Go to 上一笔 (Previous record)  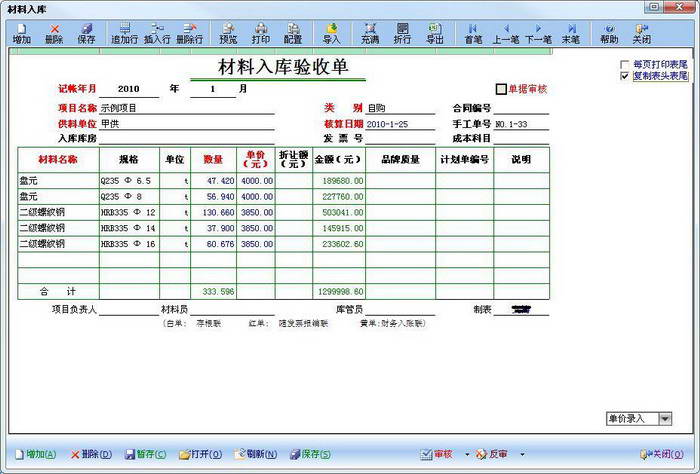pyautogui.click(x=506, y=34)
